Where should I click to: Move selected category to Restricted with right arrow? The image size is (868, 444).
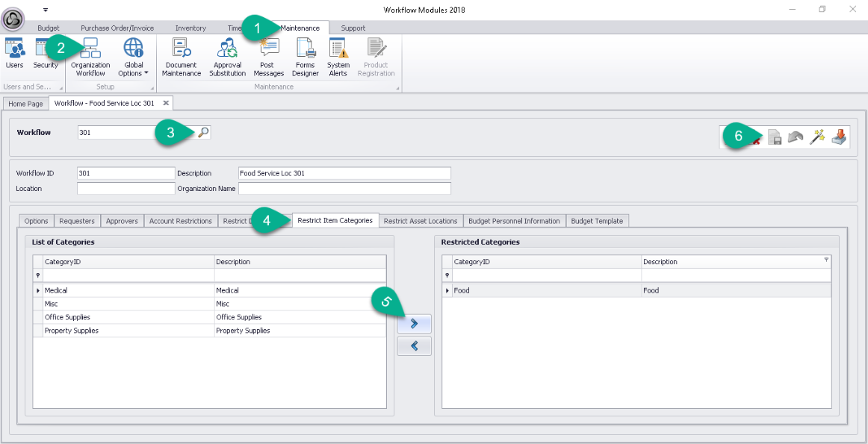click(414, 324)
